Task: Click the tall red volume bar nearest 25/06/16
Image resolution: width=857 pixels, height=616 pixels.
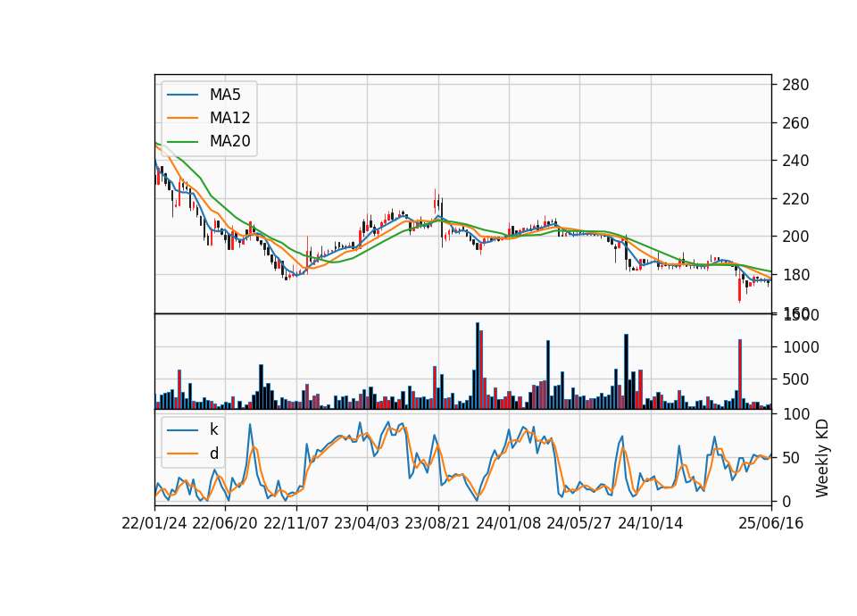Action: pyautogui.click(x=740, y=374)
